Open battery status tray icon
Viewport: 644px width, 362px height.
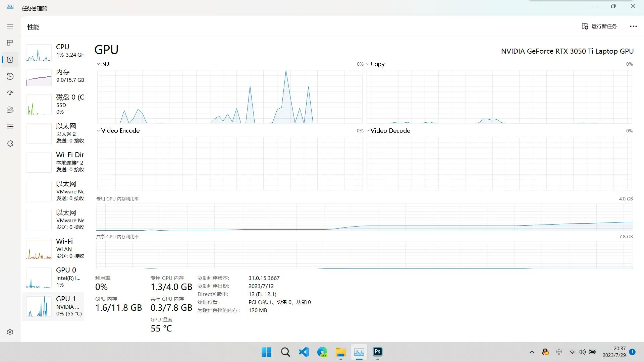coord(592,352)
